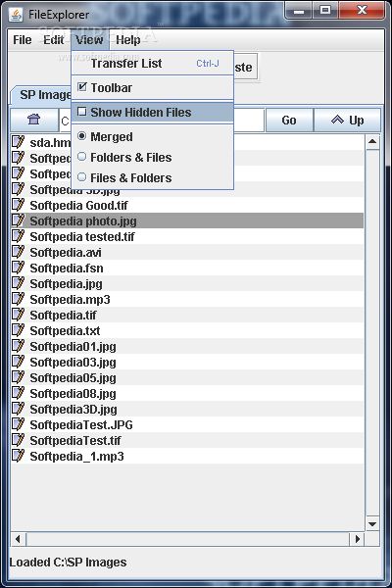Click file icon next to sda.hm file

pos(18,142)
